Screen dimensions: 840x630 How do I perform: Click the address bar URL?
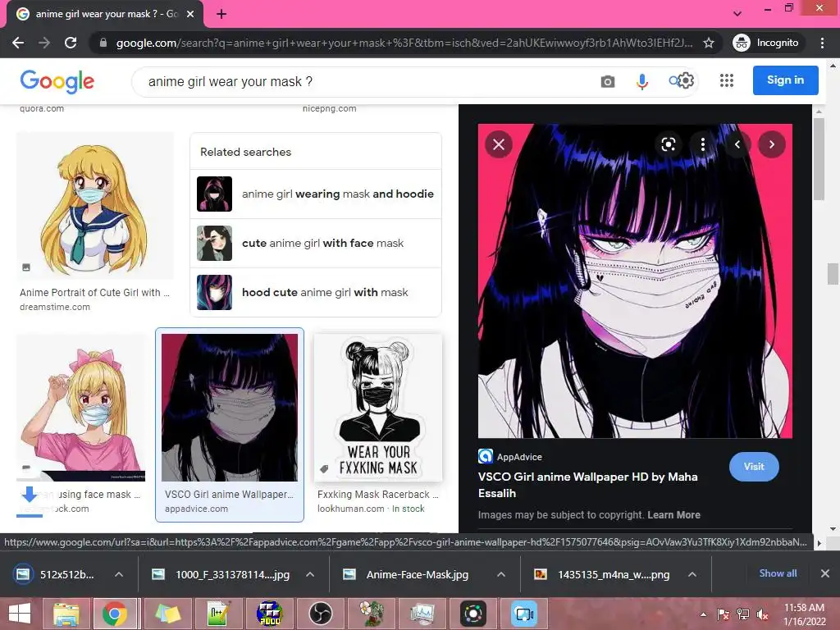pyautogui.click(x=404, y=43)
